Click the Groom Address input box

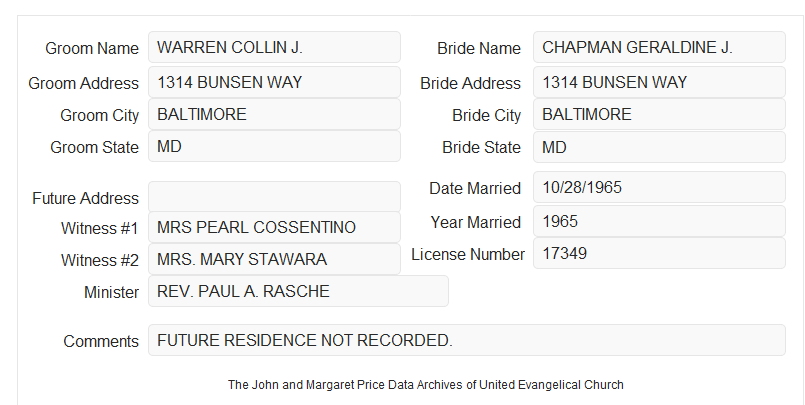coord(274,82)
